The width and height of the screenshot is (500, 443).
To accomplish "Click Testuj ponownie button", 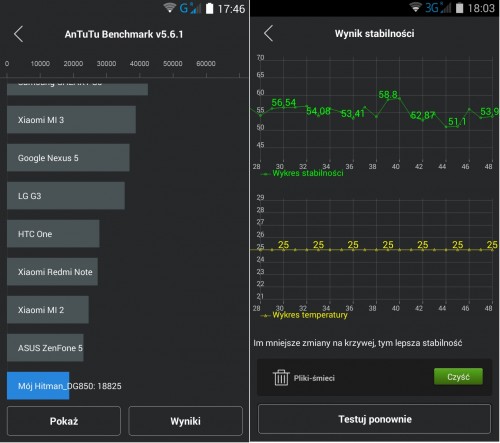I will [375, 419].
